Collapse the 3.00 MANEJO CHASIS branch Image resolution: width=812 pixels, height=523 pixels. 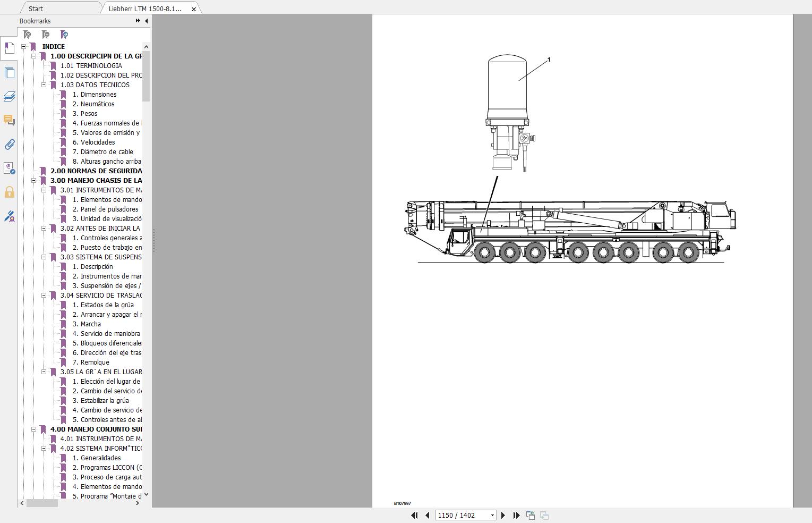coord(33,180)
